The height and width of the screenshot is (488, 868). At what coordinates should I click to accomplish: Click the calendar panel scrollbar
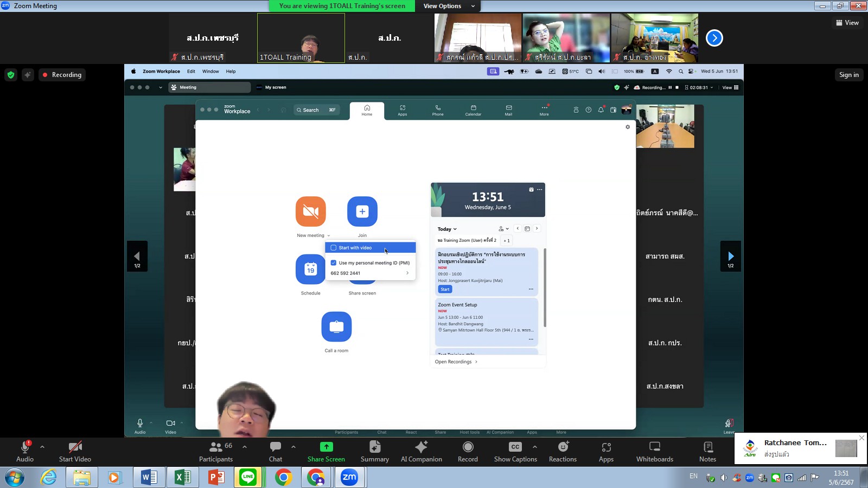(x=545, y=287)
